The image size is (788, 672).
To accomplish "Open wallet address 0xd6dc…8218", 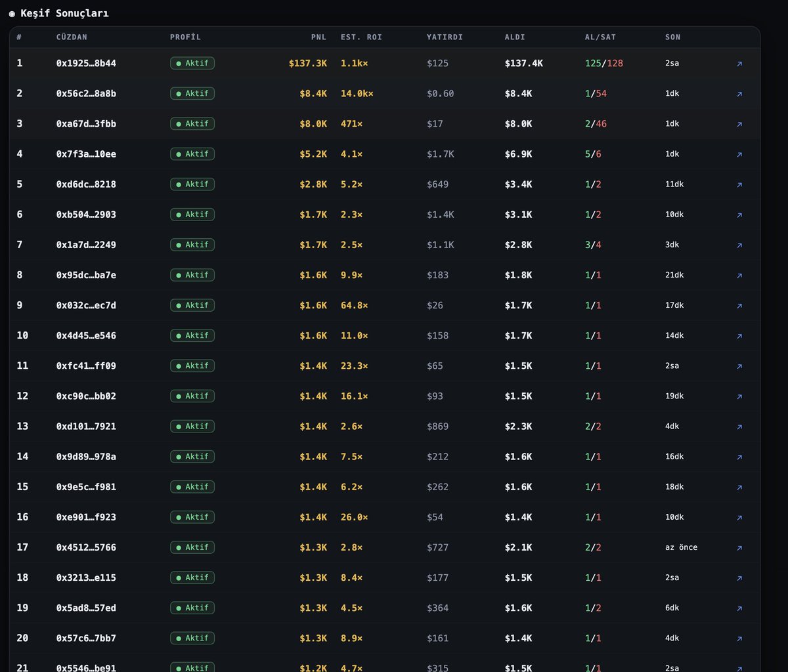I will pyautogui.click(x=86, y=184).
